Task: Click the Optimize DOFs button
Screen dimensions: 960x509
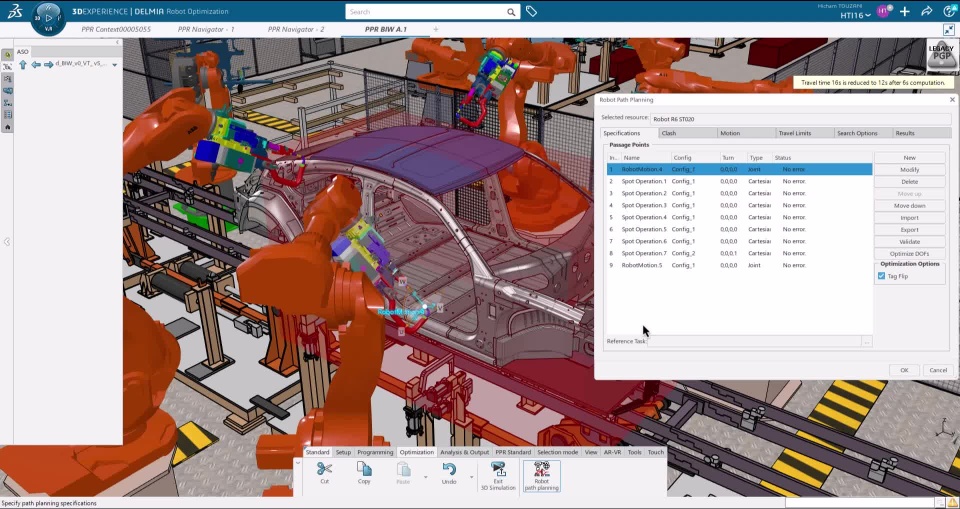Action: (x=909, y=254)
